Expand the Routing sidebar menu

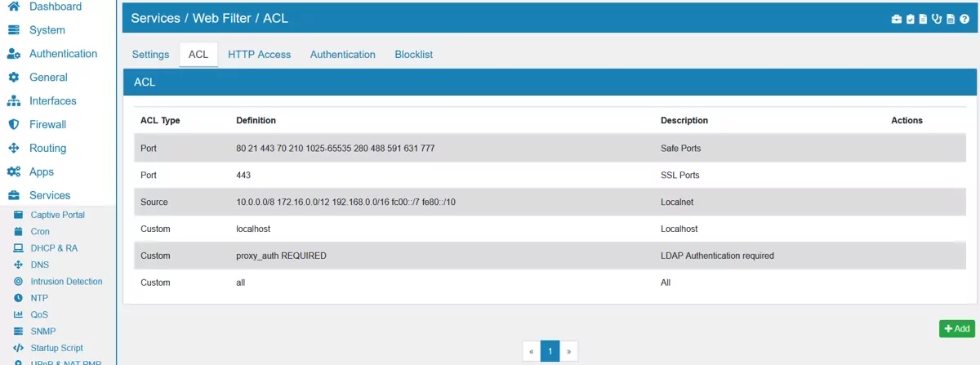click(47, 149)
